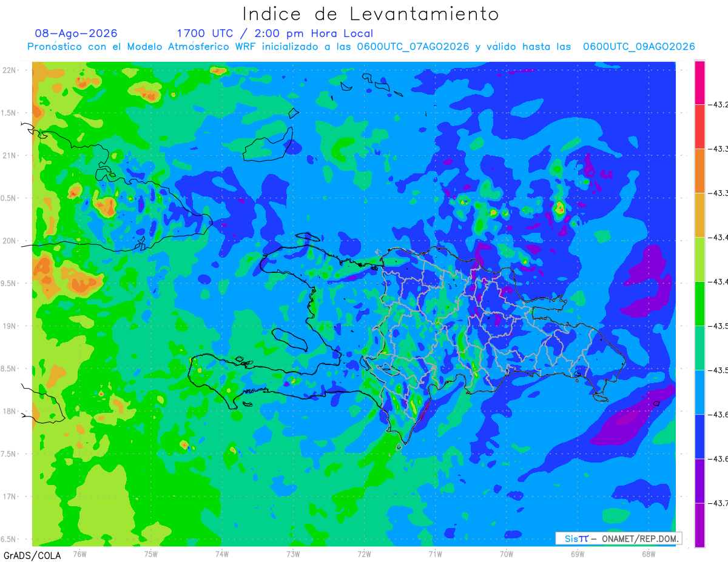Image resolution: width=728 pixels, height=562 pixels.
Task: Click the light blue color bar segment
Action: point(699,392)
